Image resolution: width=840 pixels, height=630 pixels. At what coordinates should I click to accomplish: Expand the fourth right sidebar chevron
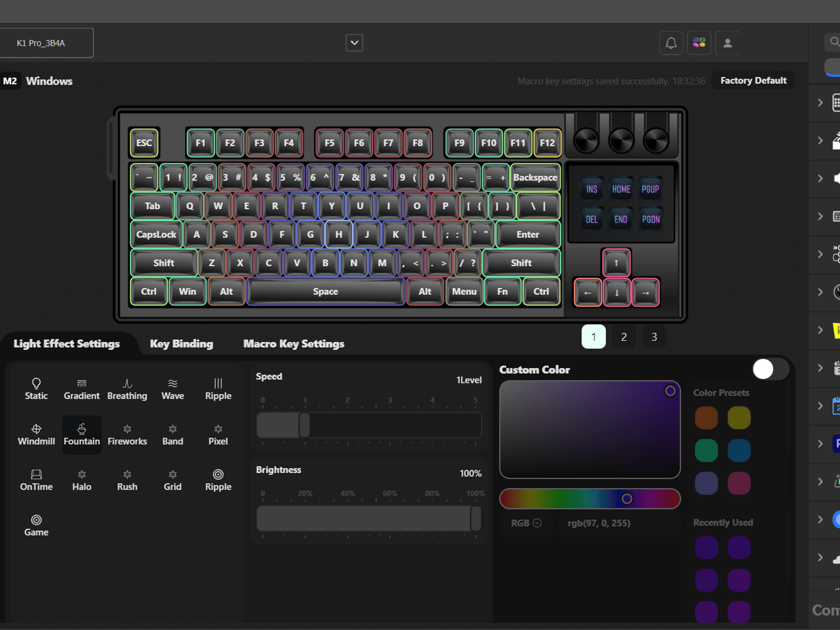pyautogui.click(x=820, y=216)
